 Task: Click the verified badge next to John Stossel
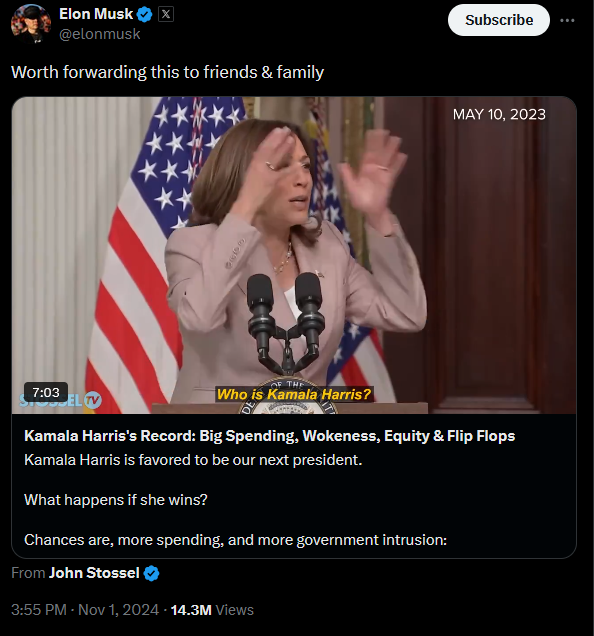(152, 574)
